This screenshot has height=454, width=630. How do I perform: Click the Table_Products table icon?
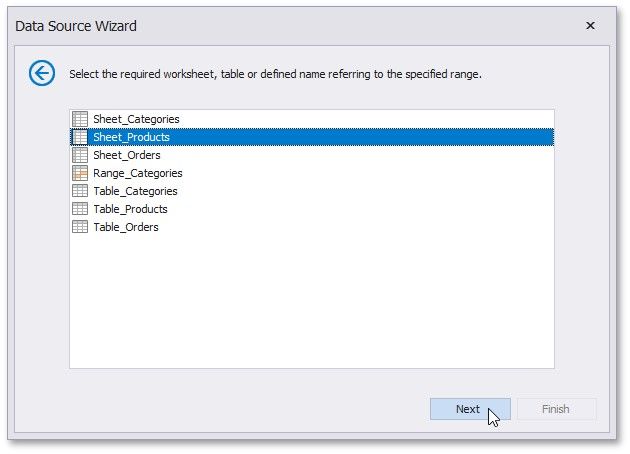[x=80, y=209]
